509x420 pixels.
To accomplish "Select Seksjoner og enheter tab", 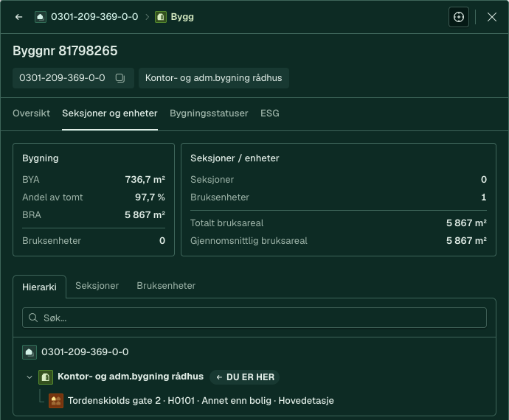I will click(x=110, y=113).
